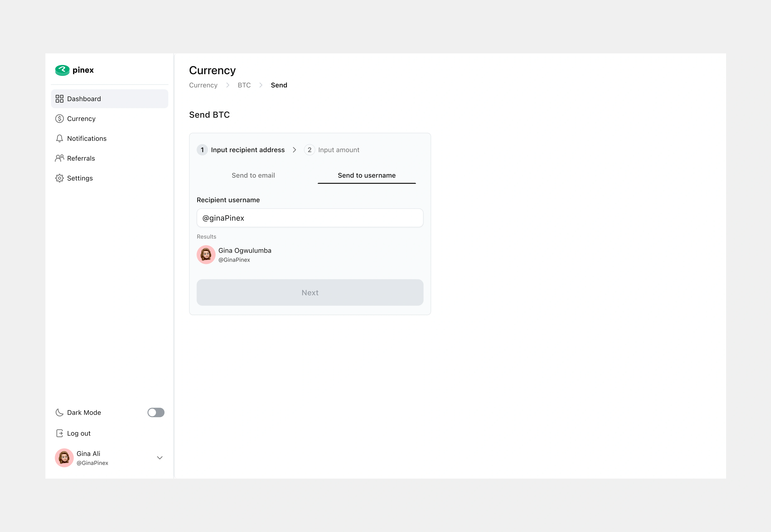
Task: Toggle the Dark Mode switch
Action: coord(156,412)
